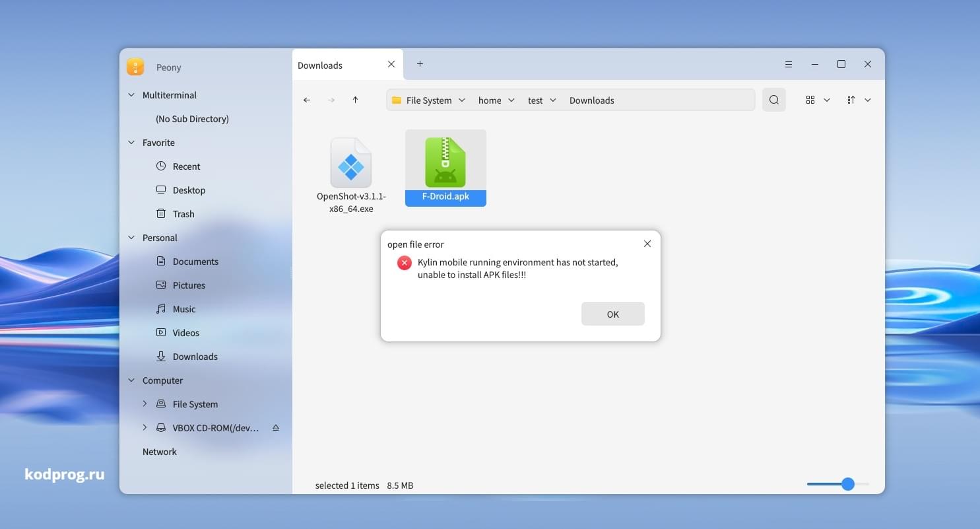980x529 pixels.
Task: Click the test breadcrumb
Action: (535, 100)
